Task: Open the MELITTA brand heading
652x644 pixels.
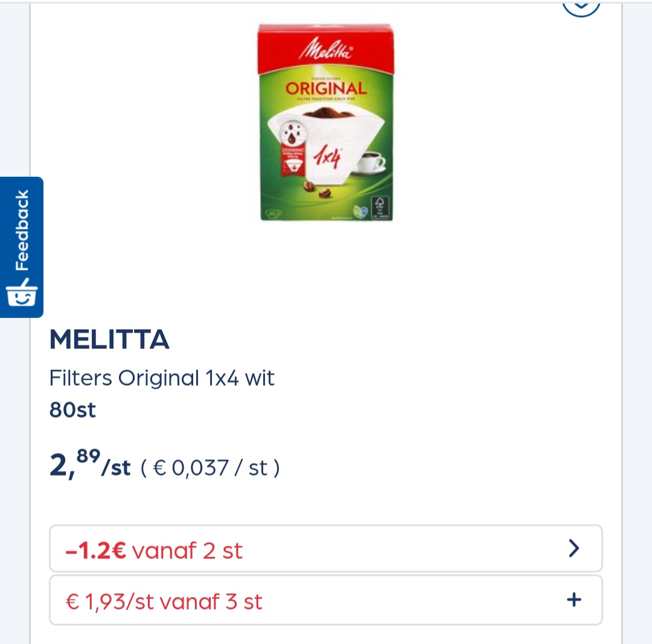Action: click(109, 339)
